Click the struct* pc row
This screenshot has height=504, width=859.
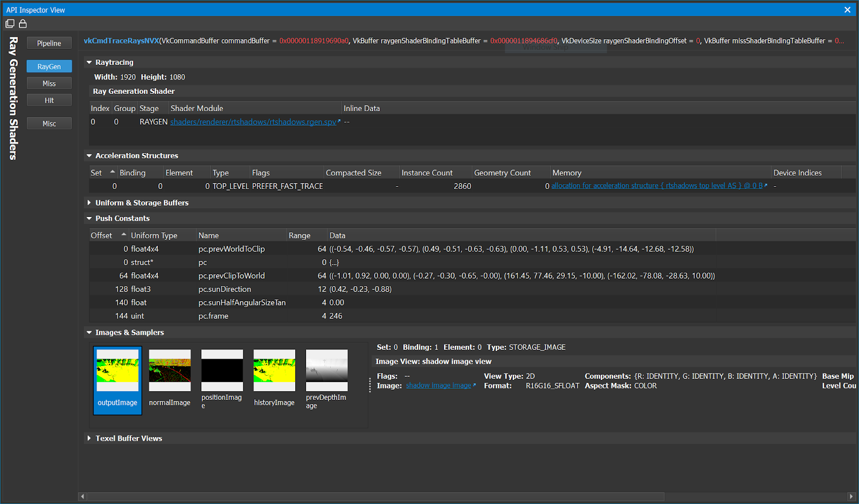pos(472,262)
